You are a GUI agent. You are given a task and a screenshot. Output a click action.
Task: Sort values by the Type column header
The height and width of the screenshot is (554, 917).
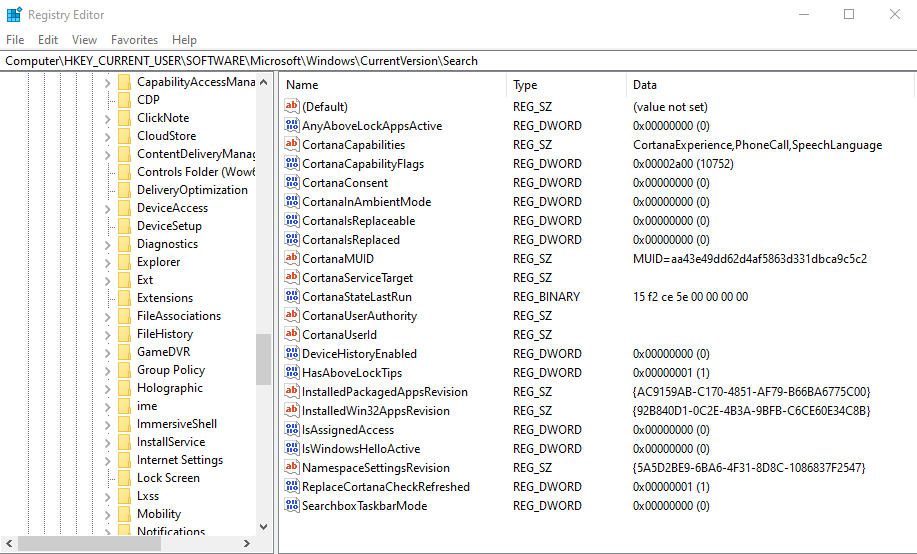(x=566, y=85)
